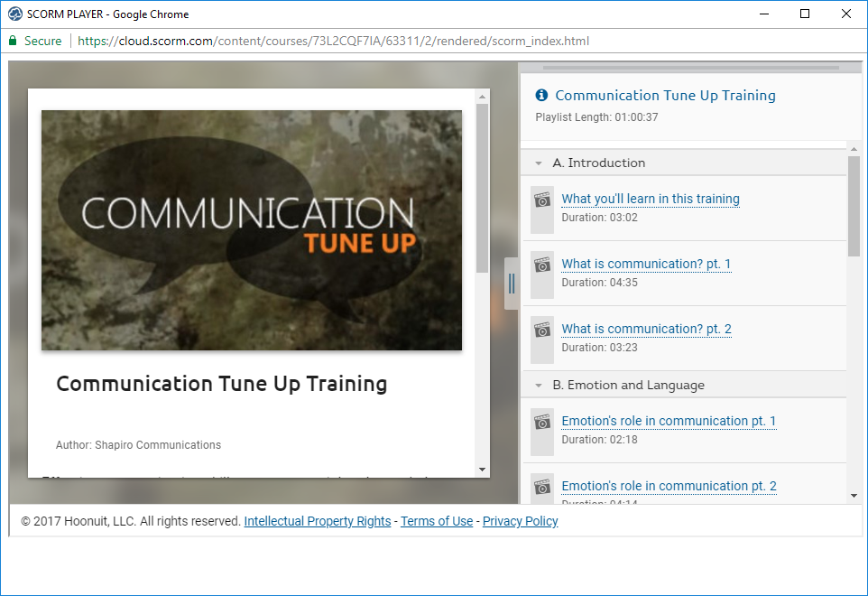Image resolution: width=868 pixels, height=596 pixels.
Task: Click the video icon for Emotion's role in communication pt. 2
Action: [542, 487]
